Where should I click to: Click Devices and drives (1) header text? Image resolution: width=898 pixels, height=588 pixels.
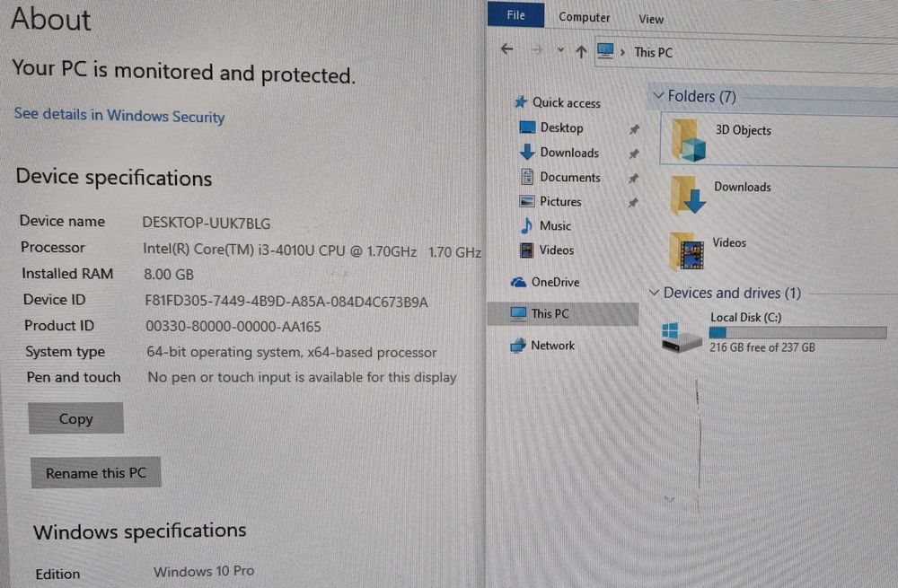732,294
